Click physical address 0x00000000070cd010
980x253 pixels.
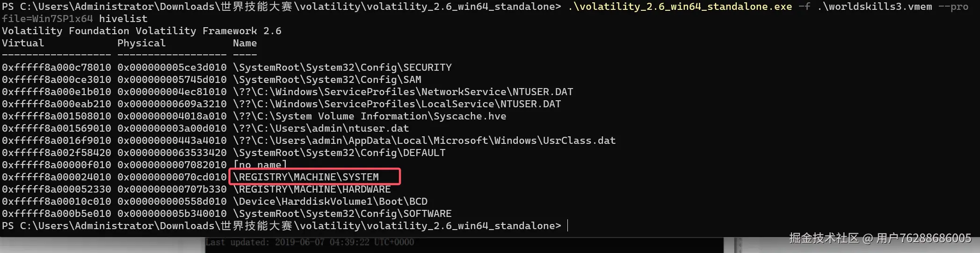coord(172,177)
